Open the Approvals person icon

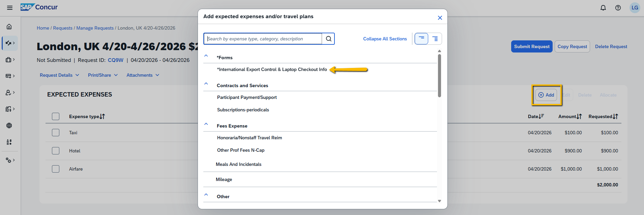[9, 93]
